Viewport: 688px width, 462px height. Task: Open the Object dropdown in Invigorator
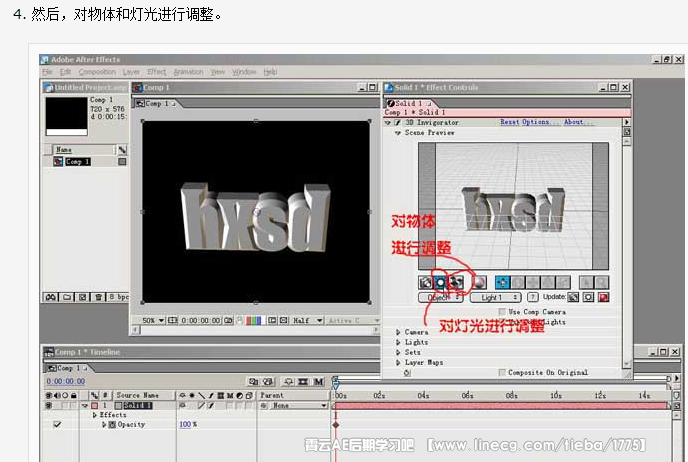[x=441, y=297]
